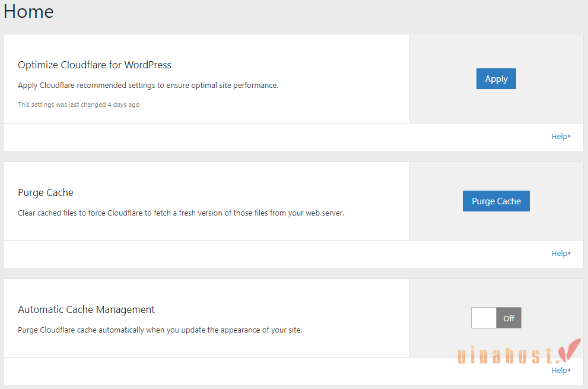Expand the Help arrow in the Automatic Cache card

(x=570, y=371)
